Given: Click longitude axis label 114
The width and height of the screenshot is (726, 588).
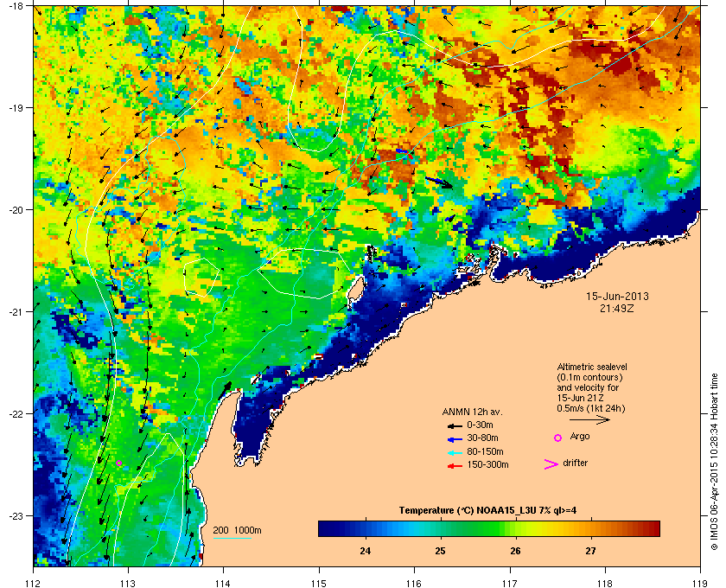Looking at the screenshot, I should click(224, 584).
